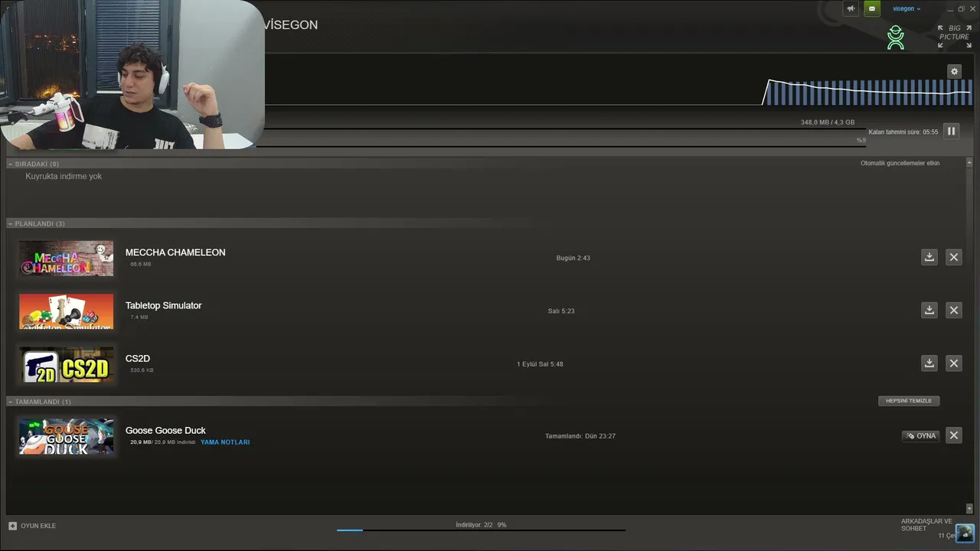Collapse the SIRADAKİ (0) section
The height and width of the screenshot is (551, 980).
coord(11,164)
